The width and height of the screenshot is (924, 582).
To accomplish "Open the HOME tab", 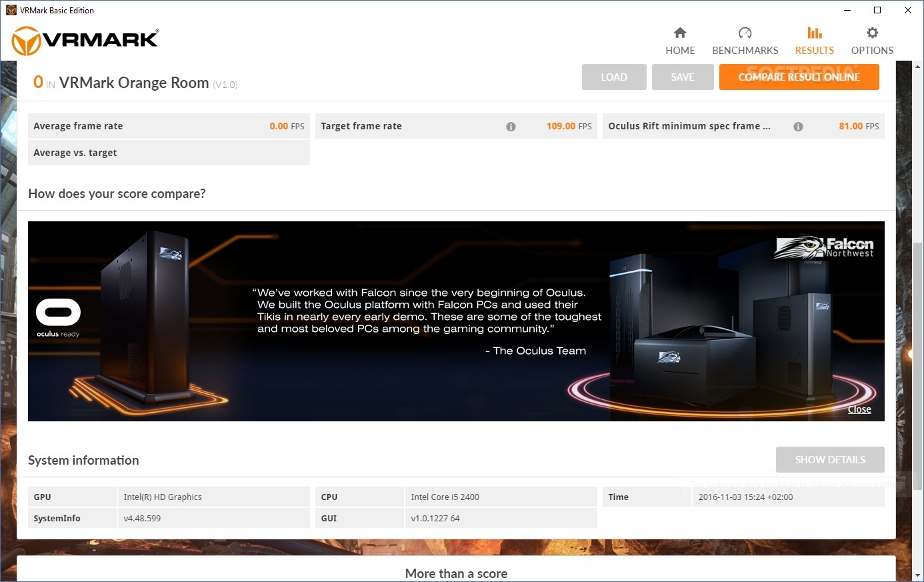I will pyautogui.click(x=680, y=41).
